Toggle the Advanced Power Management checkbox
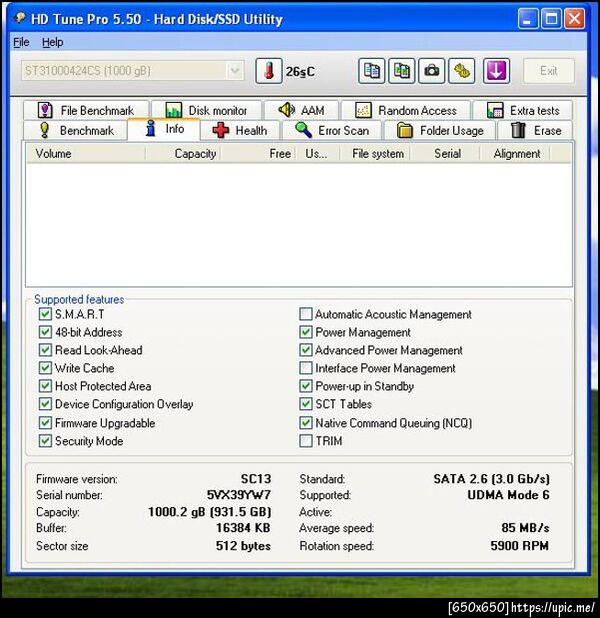Screen dimensions: 600x618 pyautogui.click(x=306, y=350)
